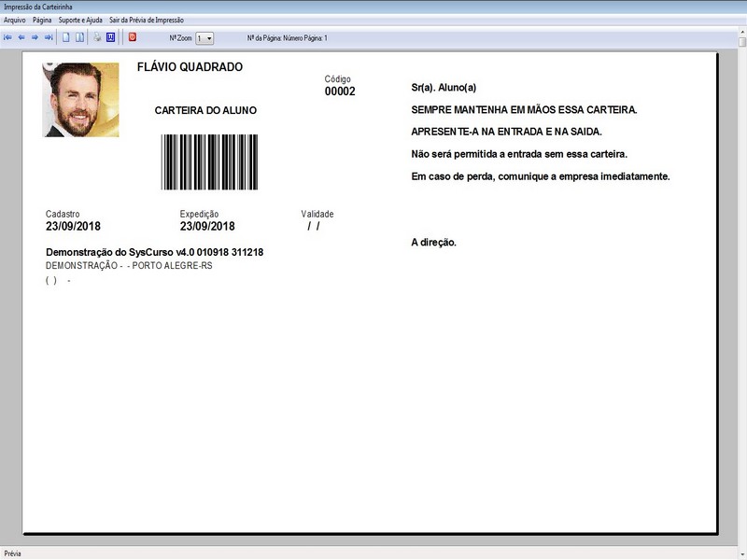Go to the next page arrow
Screen dimensions: 747x560
(x=35, y=37)
